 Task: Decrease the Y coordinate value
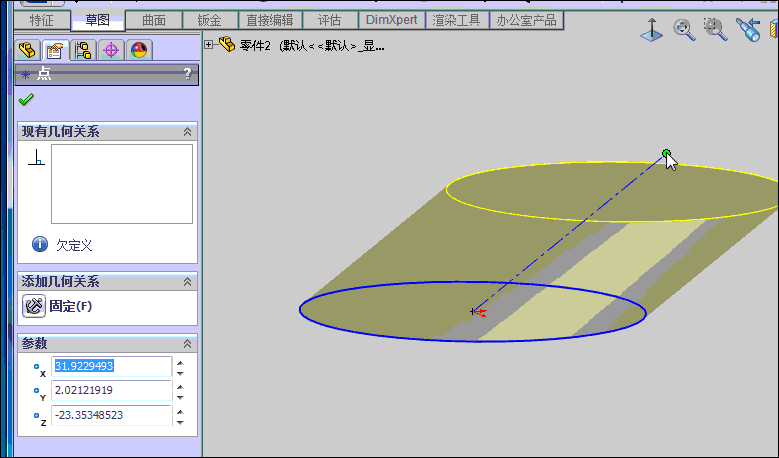pos(180,397)
